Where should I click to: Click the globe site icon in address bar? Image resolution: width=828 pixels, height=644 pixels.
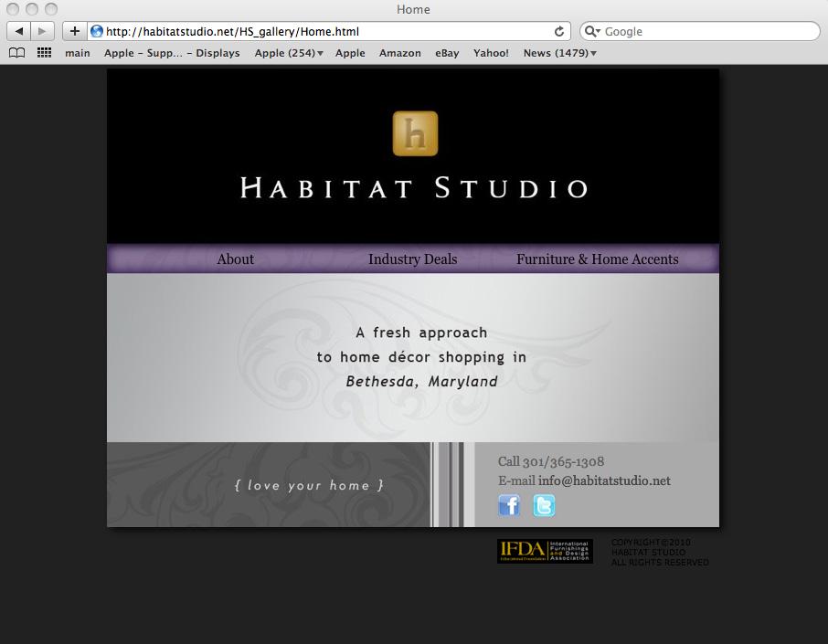pyautogui.click(x=97, y=31)
